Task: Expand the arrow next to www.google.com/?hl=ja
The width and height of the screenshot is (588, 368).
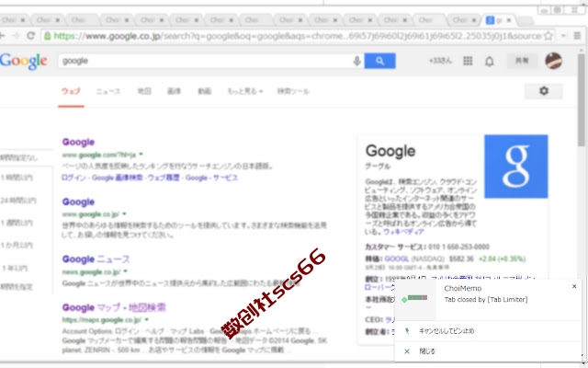Action: pyautogui.click(x=141, y=154)
